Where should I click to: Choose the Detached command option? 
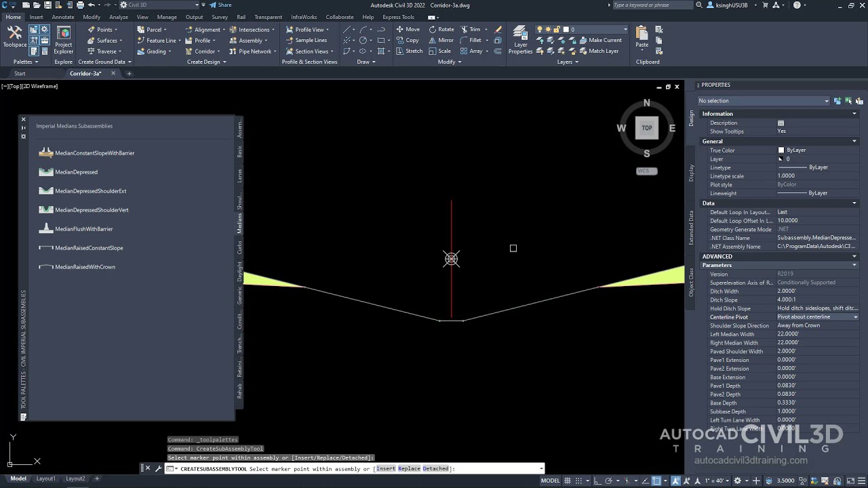point(436,468)
